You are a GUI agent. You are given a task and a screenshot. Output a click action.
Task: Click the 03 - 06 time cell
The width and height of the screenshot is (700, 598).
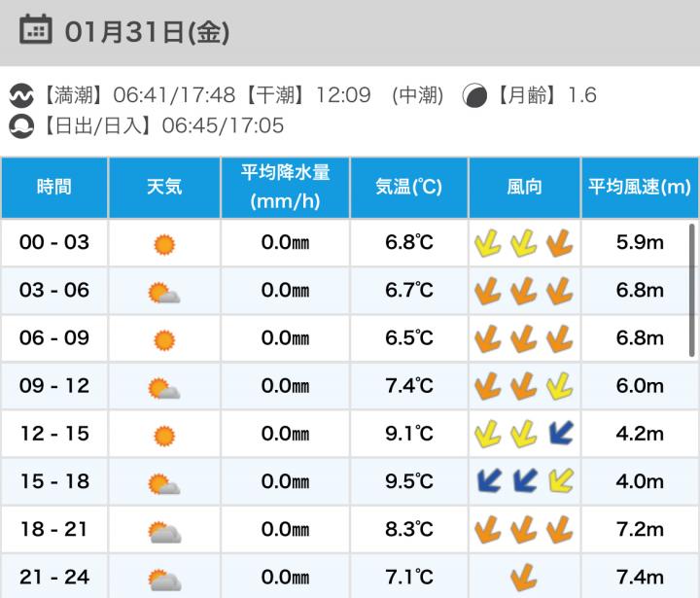54,291
